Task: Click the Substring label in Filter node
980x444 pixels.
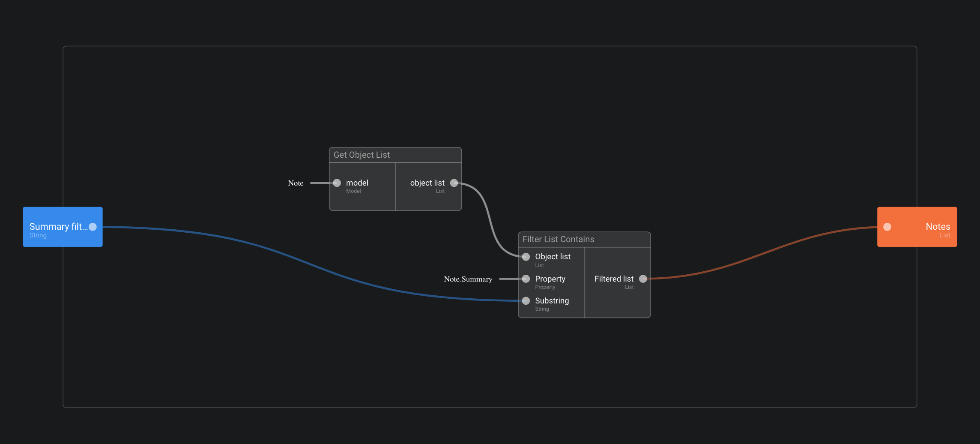Action: click(552, 301)
